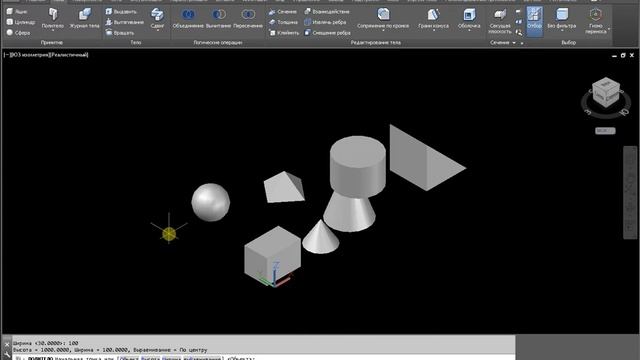Click the Клеймить (Imprint) tool
Image resolution: width=640 pixels, height=360 pixels.
click(284, 33)
